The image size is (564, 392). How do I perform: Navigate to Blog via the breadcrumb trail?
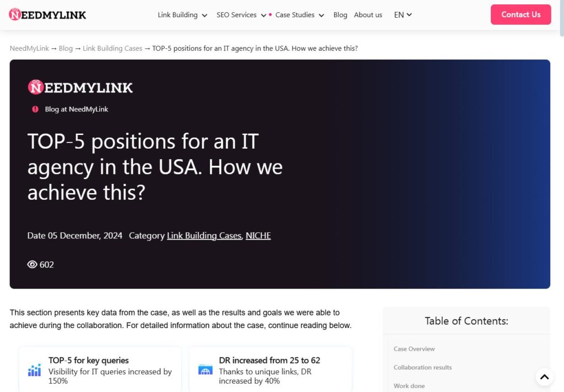click(66, 48)
